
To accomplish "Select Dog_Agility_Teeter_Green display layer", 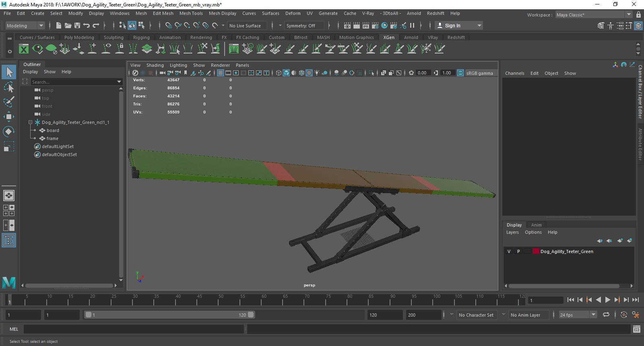I will [x=567, y=251].
